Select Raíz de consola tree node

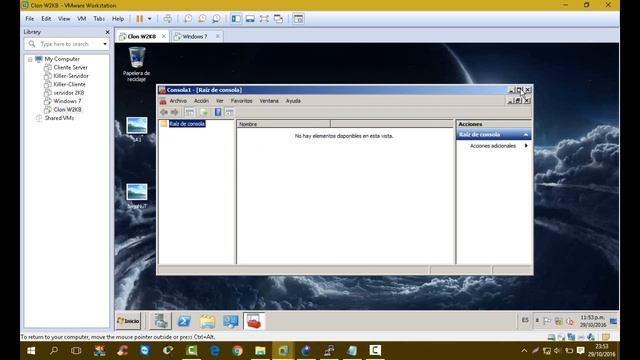[187, 124]
